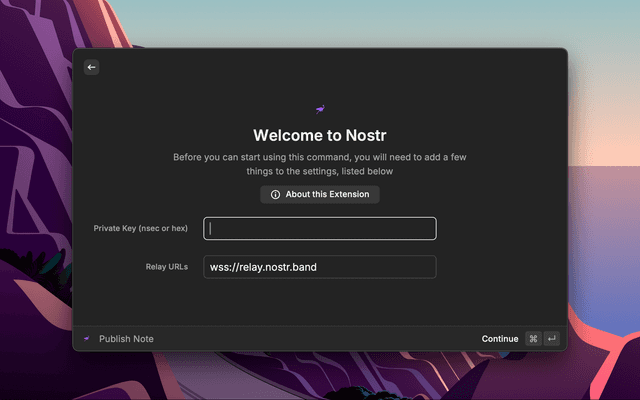Click the Welcome to Nostr heading
This screenshot has height=400, width=640.
pyautogui.click(x=320, y=135)
